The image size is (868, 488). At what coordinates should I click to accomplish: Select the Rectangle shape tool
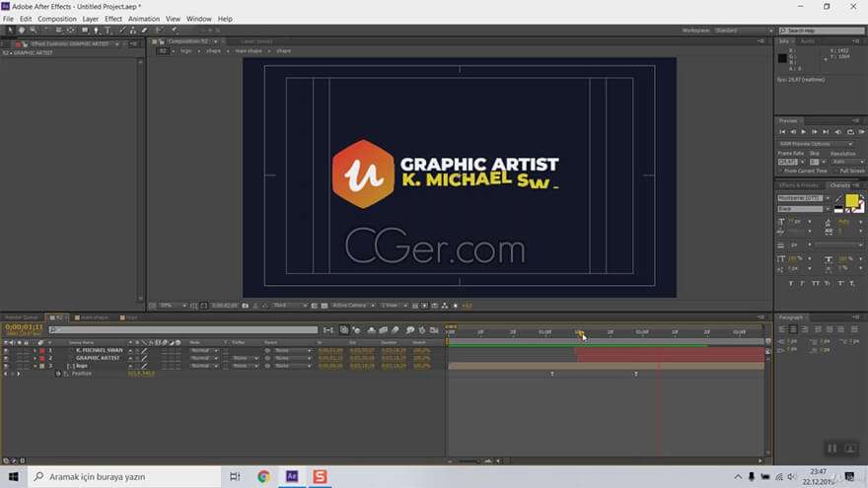(85, 31)
